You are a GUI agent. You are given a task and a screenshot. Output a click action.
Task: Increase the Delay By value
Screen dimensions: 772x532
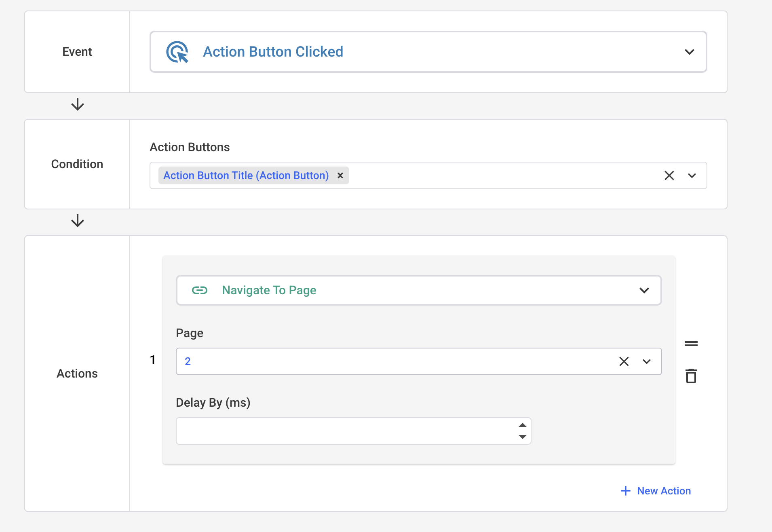tap(523, 425)
